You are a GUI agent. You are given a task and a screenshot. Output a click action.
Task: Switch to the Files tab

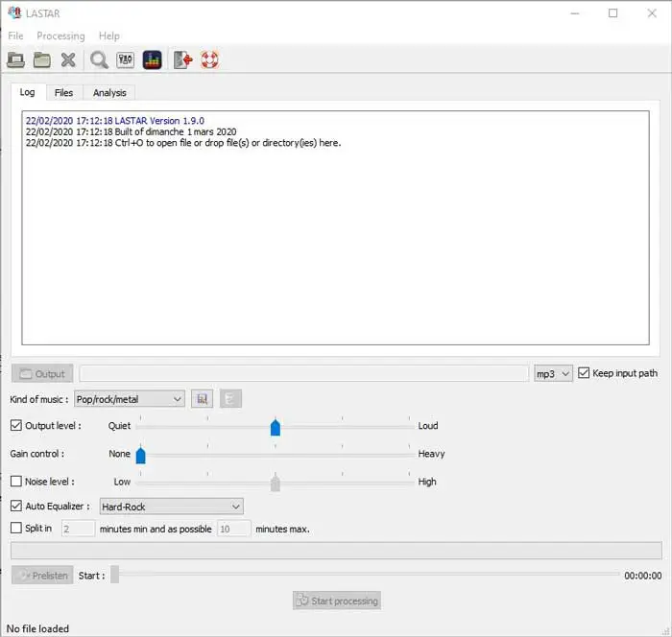click(x=64, y=93)
